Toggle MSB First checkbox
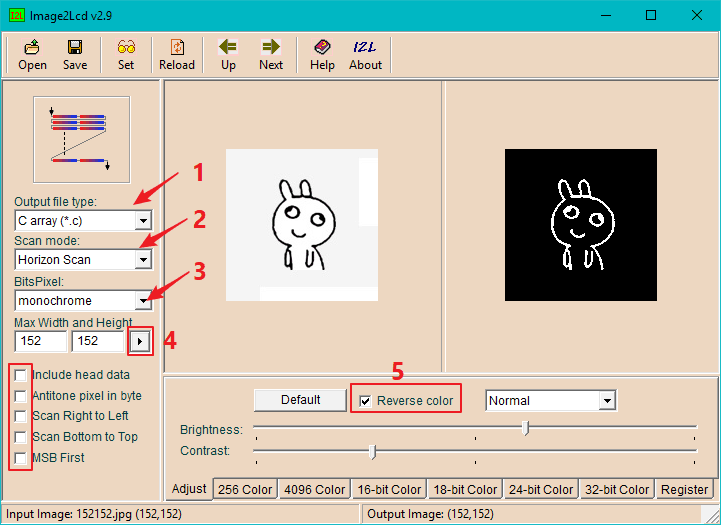 coord(20,458)
